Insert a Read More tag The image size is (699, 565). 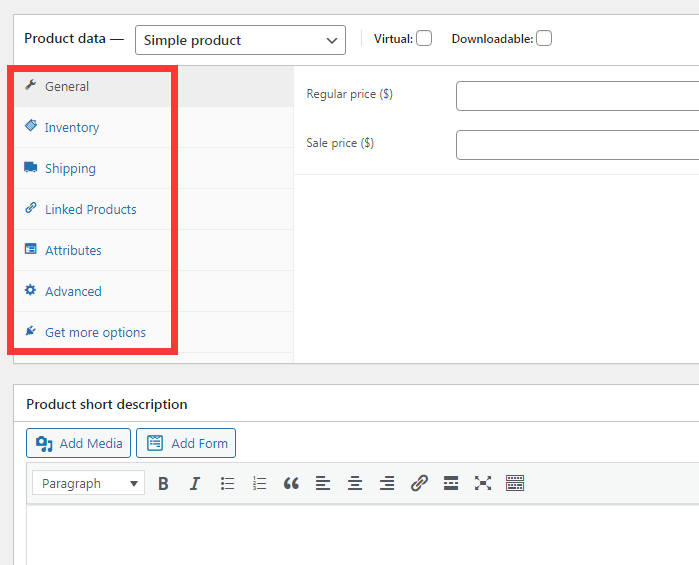tap(451, 483)
